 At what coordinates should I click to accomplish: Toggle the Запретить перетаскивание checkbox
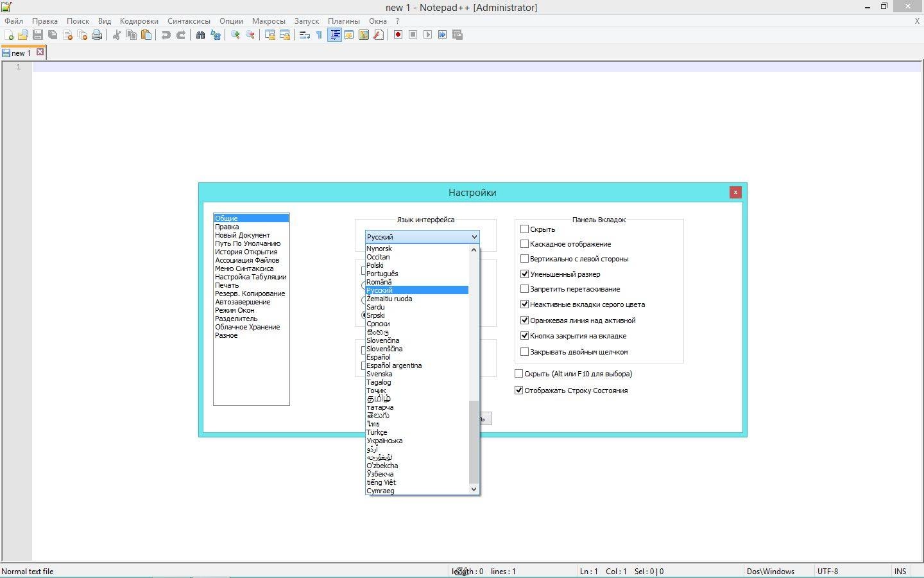coord(524,288)
